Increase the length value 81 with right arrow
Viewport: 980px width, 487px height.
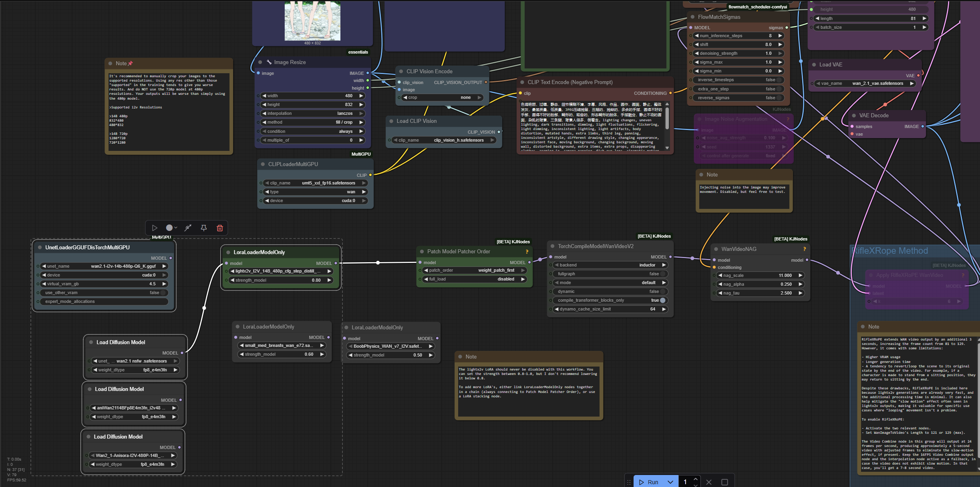(x=924, y=18)
